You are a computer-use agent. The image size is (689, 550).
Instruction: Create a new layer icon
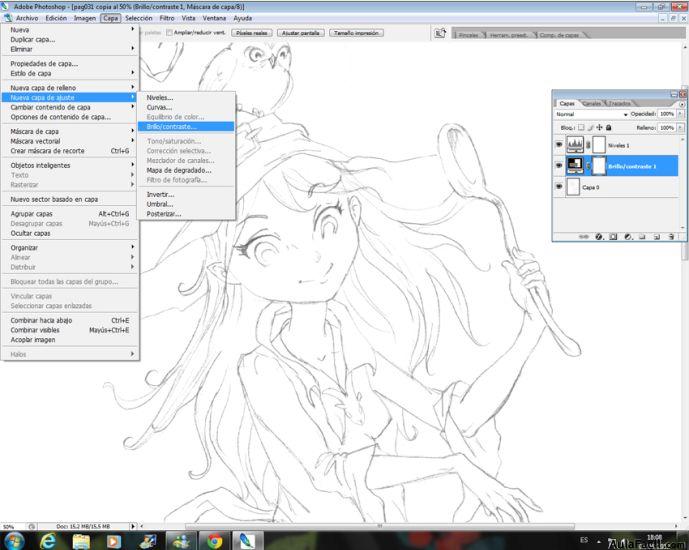[x=656, y=237]
